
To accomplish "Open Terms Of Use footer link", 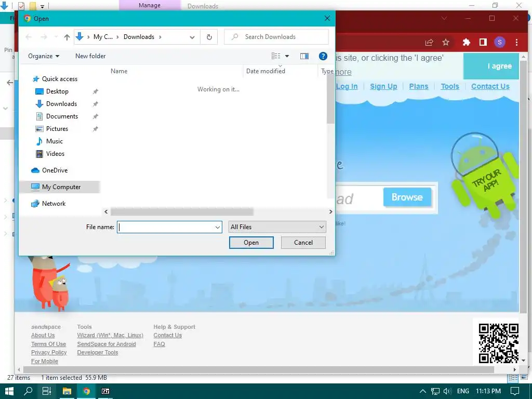I will [x=48, y=344].
